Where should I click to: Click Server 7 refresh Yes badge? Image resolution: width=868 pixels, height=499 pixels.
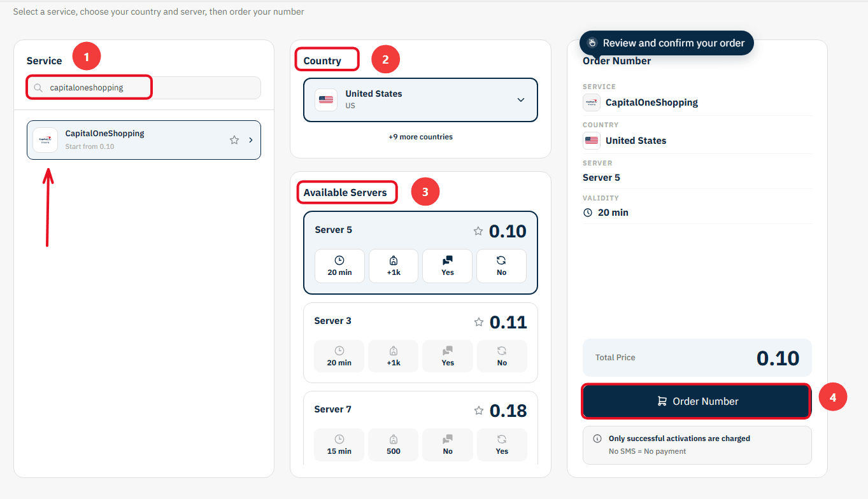pos(502,444)
